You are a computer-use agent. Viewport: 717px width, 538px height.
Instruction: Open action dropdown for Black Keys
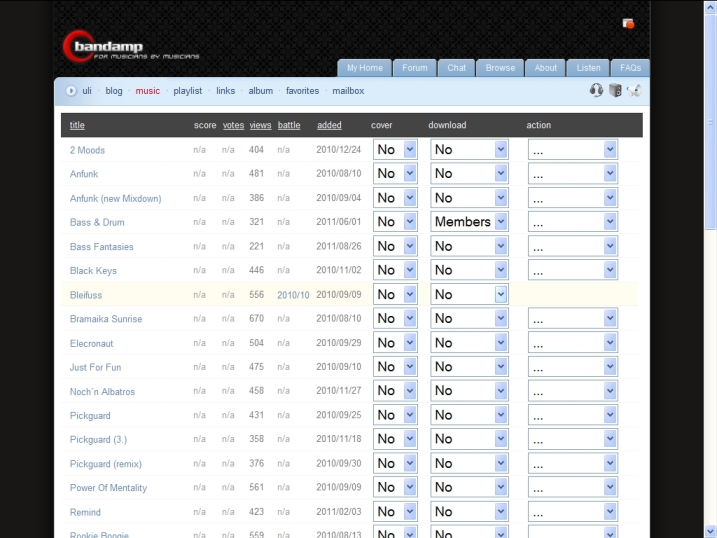point(573,270)
